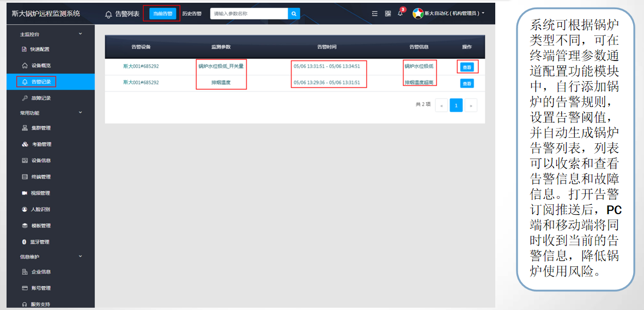Viewport: 644px width, 310px height.
Task: Open 设备概览 home icon in sidebar
Action: point(25,65)
